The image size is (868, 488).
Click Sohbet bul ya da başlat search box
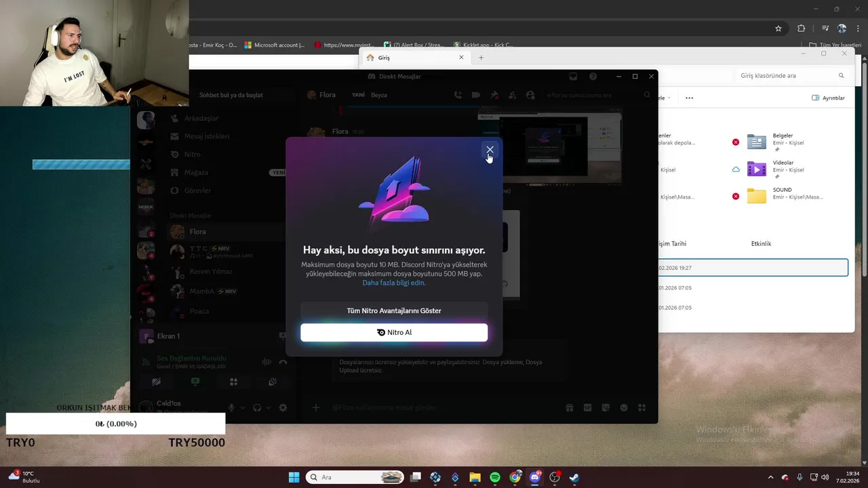click(231, 95)
